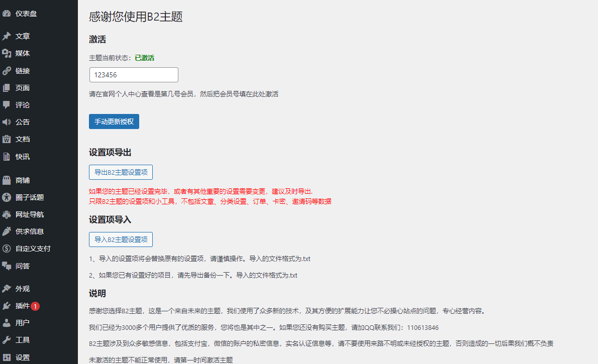
Task: Click the media icon beside 媒体
Action: pyautogui.click(x=7, y=53)
